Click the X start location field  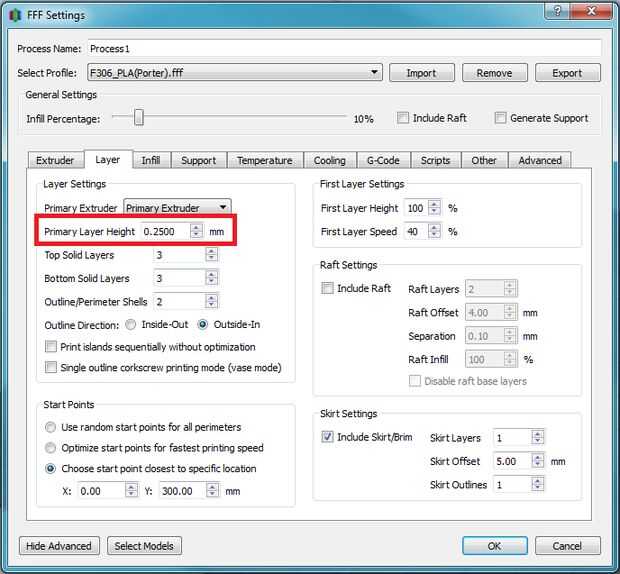point(102,491)
